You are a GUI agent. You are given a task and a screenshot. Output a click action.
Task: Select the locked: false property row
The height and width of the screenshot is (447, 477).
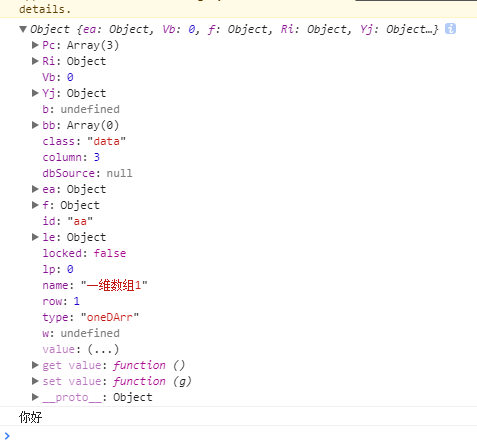tap(84, 253)
